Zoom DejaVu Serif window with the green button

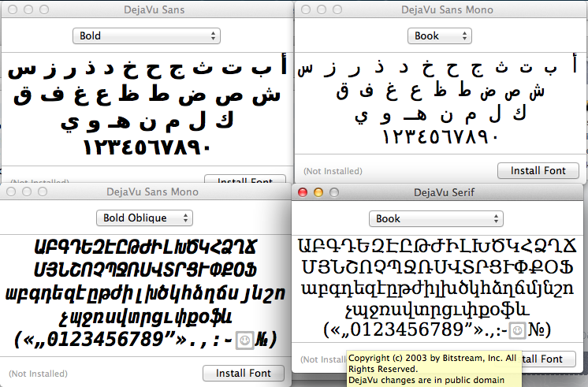[x=333, y=192]
